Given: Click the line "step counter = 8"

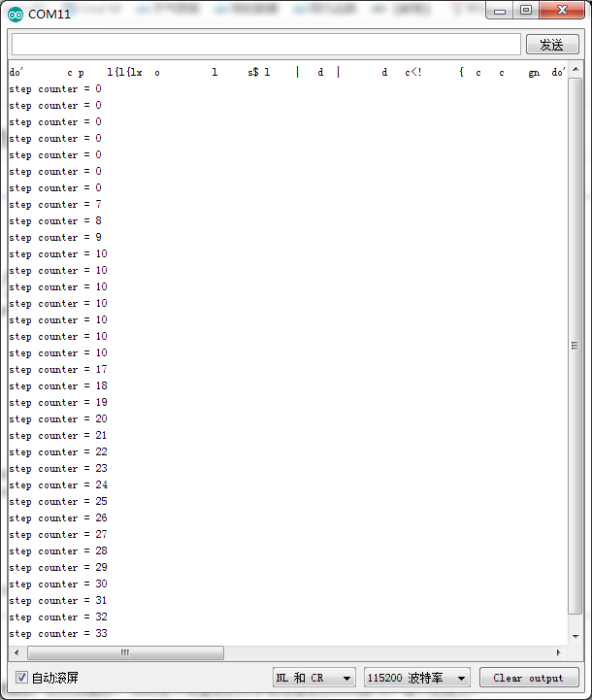Looking at the screenshot, I should 55,221.
